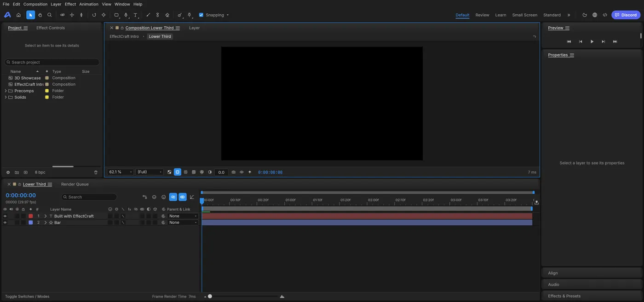Select the Type text tool
Viewport: 644px width, 302px height.
tap(136, 15)
